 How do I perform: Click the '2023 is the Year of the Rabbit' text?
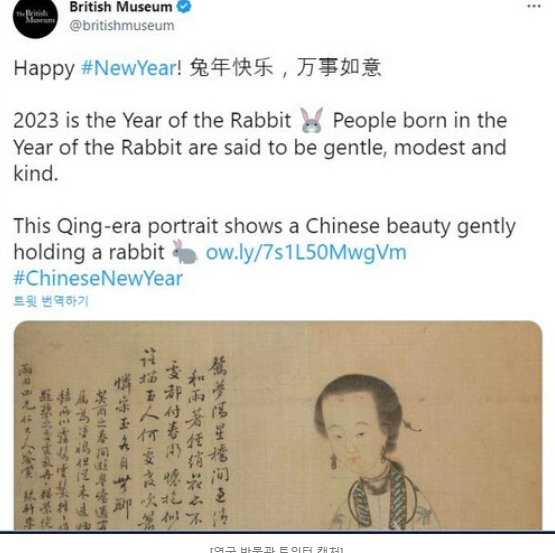(152, 120)
